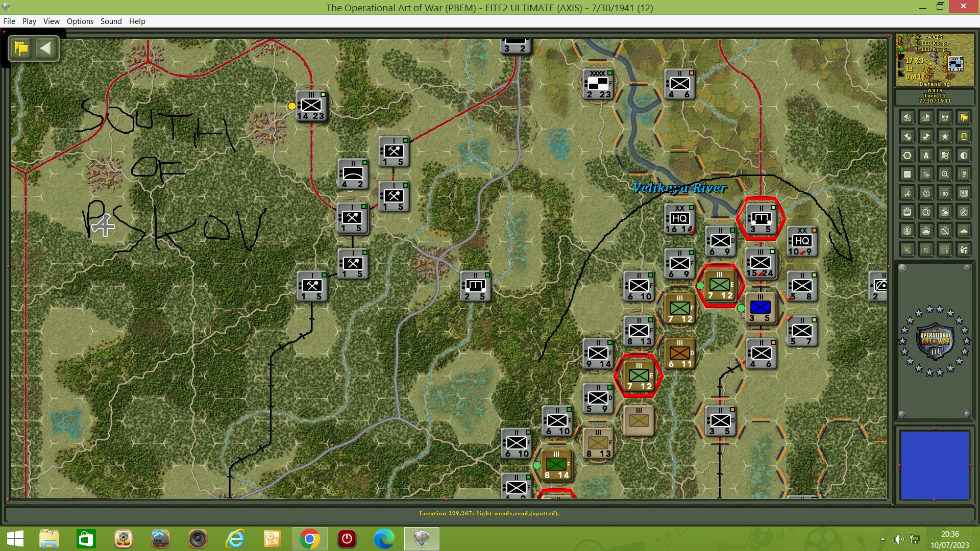Image resolution: width=980 pixels, height=551 pixels.
Task: Click the yellow undo icon
Action: [964, 136]
